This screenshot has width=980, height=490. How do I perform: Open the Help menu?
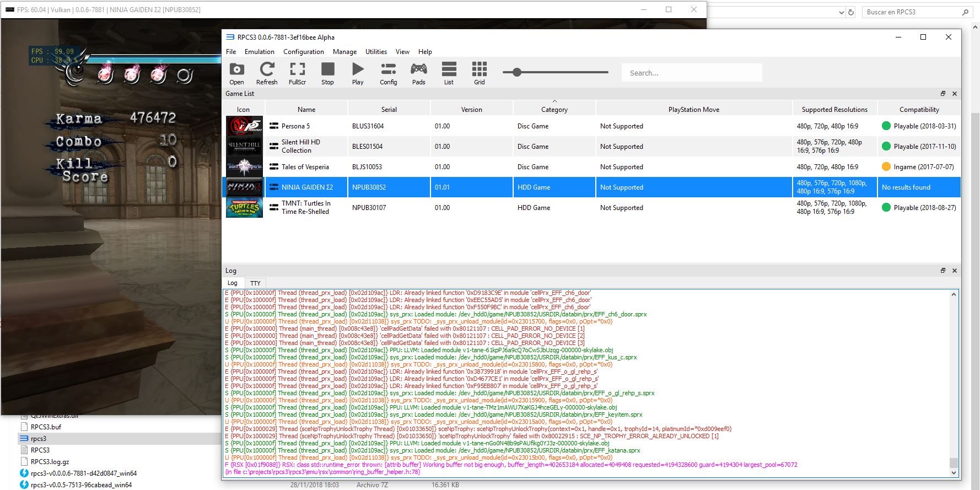(425, 52)
